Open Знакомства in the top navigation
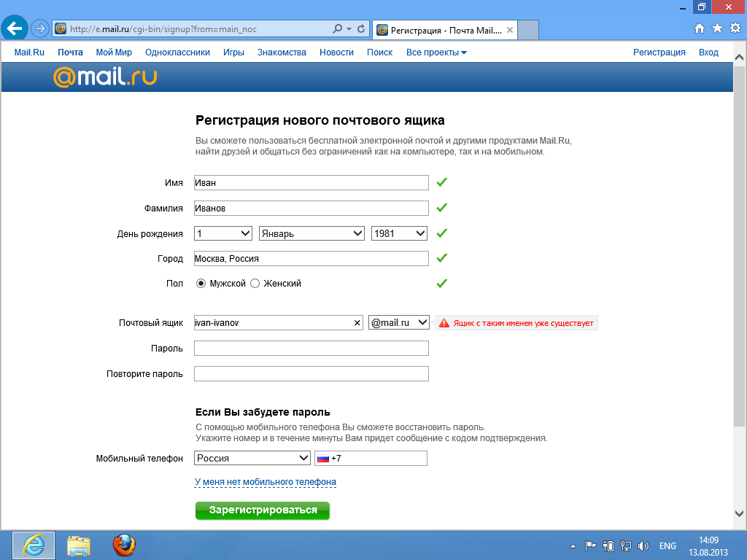This screenshot has width=747, height=560. (282, 52)
